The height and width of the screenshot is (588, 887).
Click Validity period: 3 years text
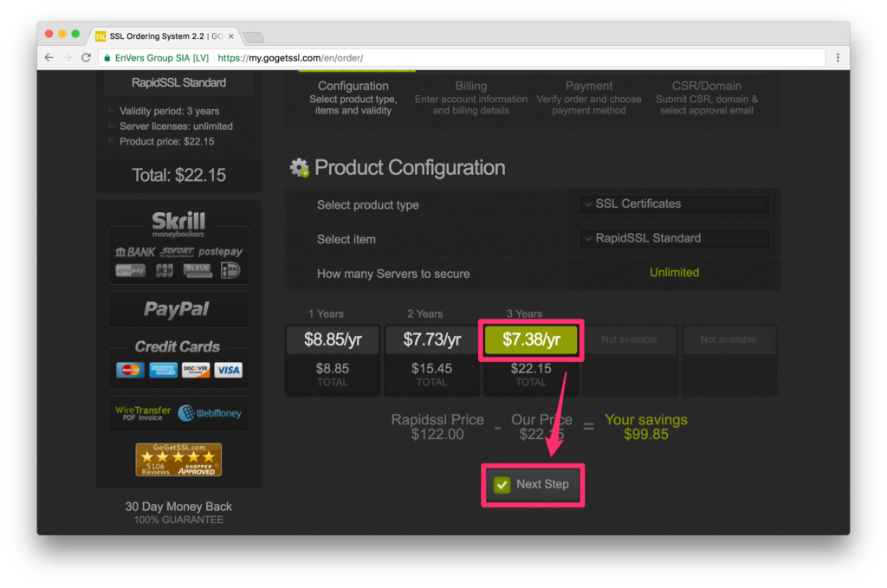(169, 111)
